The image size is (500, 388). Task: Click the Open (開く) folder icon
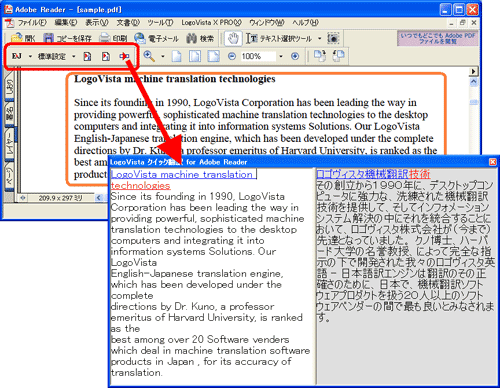[16, 38]
